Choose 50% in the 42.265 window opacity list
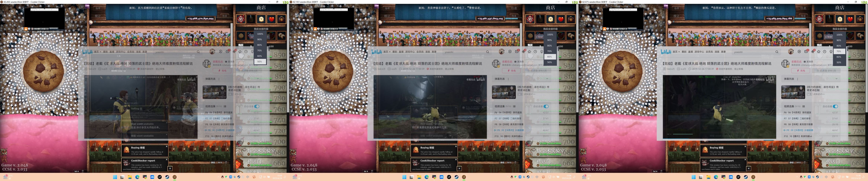Viewport: 868px width, 181px height. [x=260, y=62]
